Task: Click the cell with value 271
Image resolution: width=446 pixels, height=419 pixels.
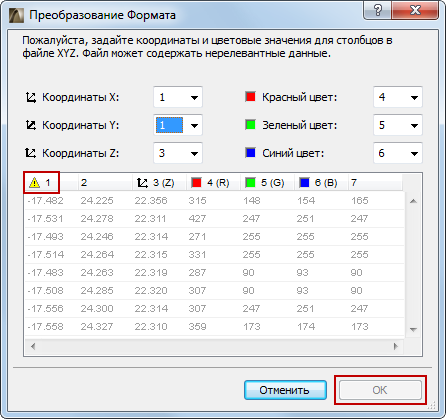Action: pyautogui.click(x=197, y=237)
